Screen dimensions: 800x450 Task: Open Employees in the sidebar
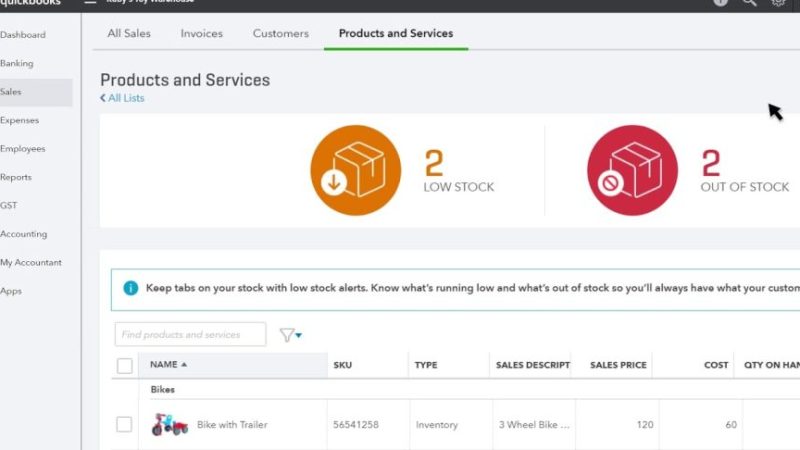click(22, 149)
